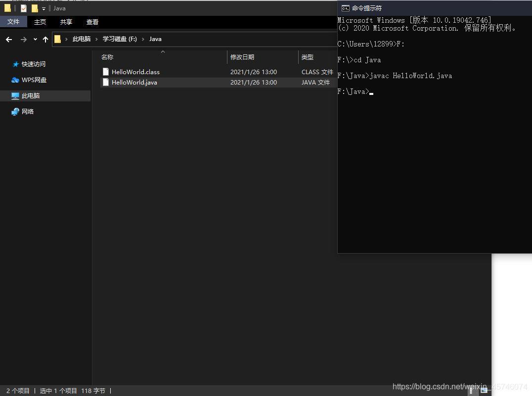This screenshot has width=532, height=396.
Task: Open the 文件 menu tab
Action: (x=13, y=22)
